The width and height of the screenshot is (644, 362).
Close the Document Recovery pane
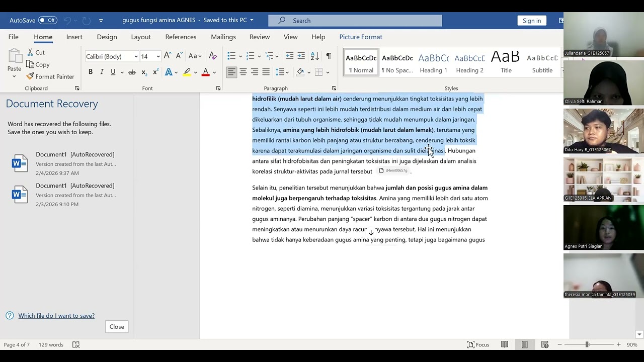(x=117, y=327)
